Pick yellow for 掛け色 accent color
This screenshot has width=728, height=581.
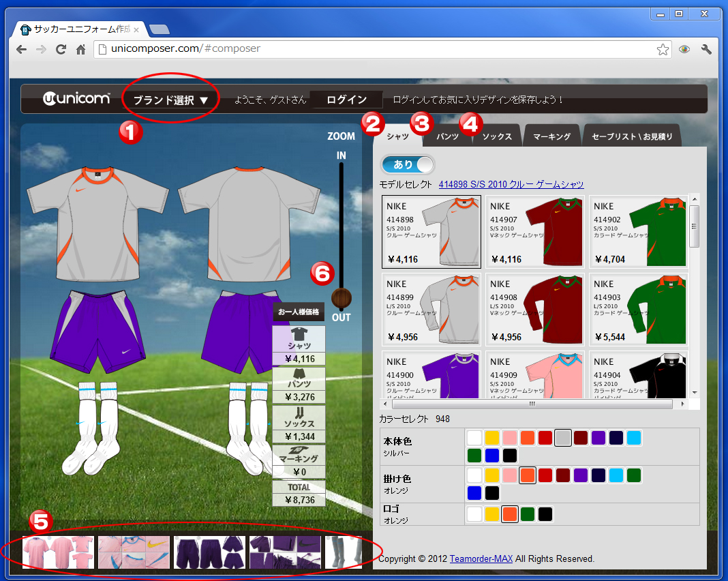[491, 475]
